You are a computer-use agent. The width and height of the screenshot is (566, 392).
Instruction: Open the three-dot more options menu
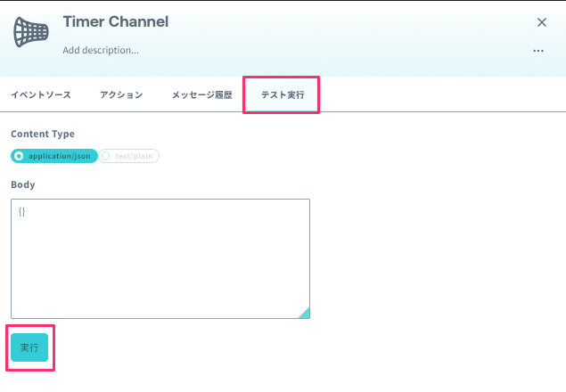click(x=538, y=52)
